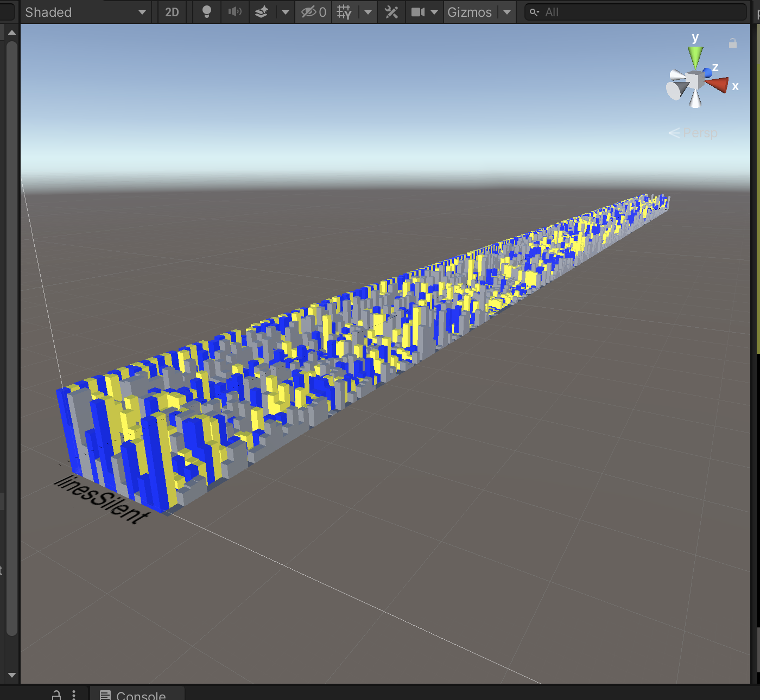760x700 pixels.
Task: Expand the Gizmos dropdown arrow
Action: tap(507, 12)
